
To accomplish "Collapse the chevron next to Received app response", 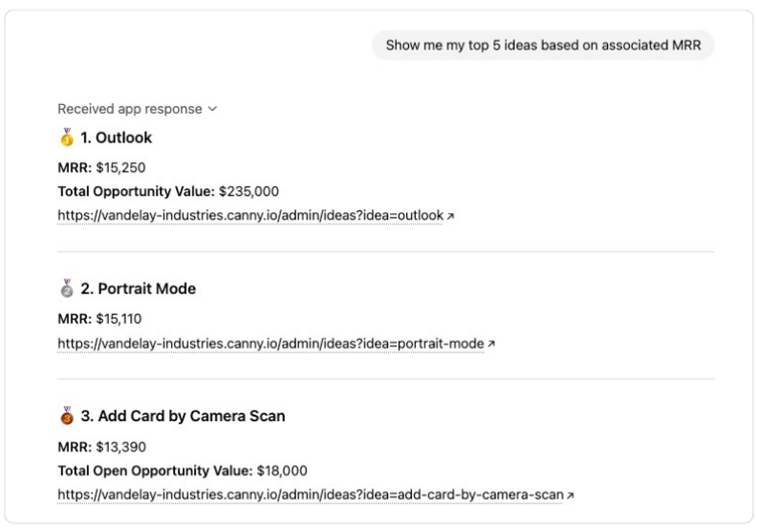I will coord(213,109).
